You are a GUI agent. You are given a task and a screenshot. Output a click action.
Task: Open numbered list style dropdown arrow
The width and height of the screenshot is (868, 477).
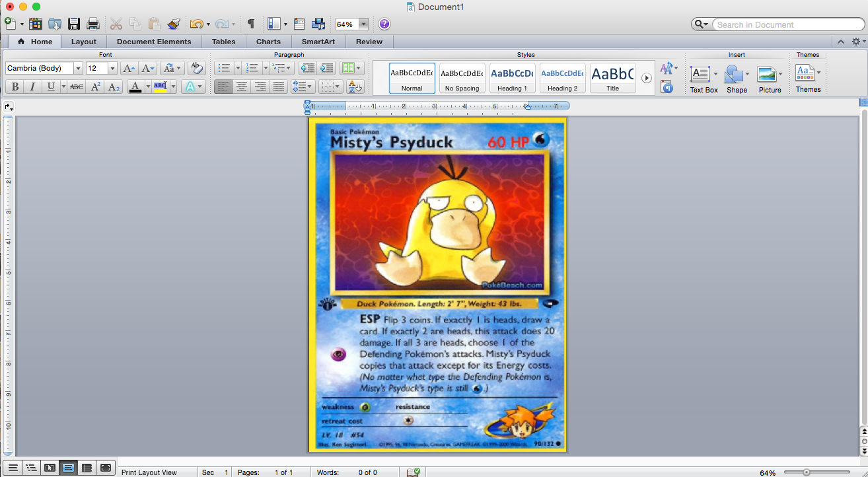tap(265, 68)
